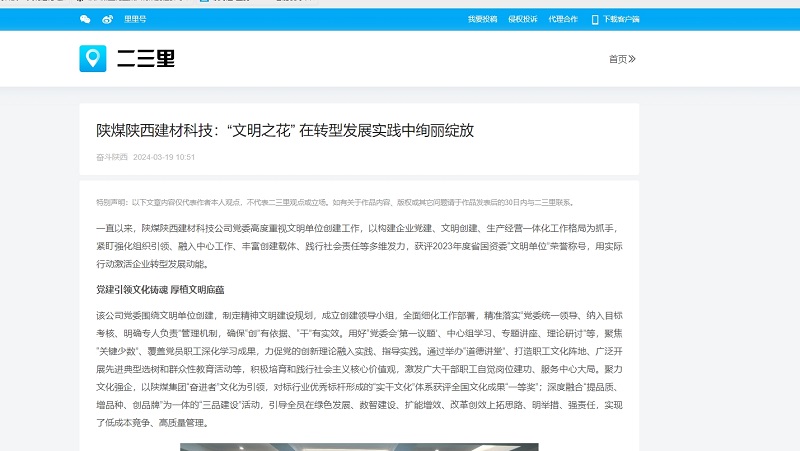
Task: Click the author name 奋斗陕西
Action: [x=112, y=157]
